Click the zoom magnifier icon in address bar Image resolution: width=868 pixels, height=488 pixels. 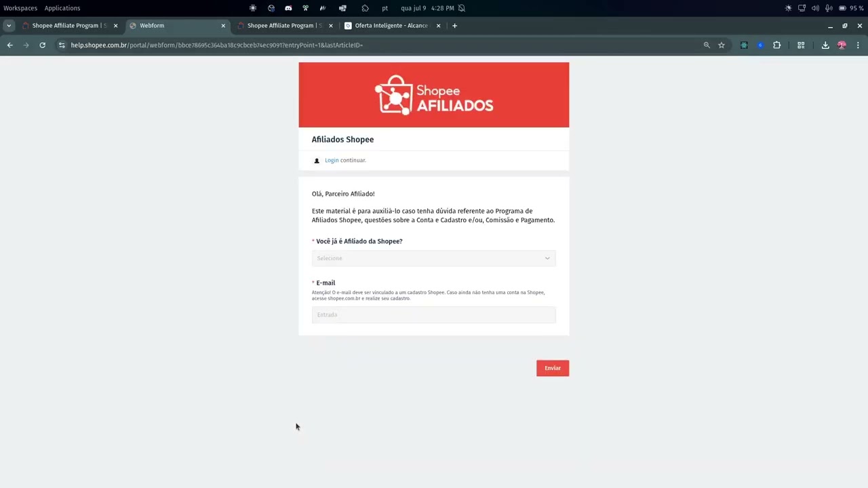[x=707, y=45]
